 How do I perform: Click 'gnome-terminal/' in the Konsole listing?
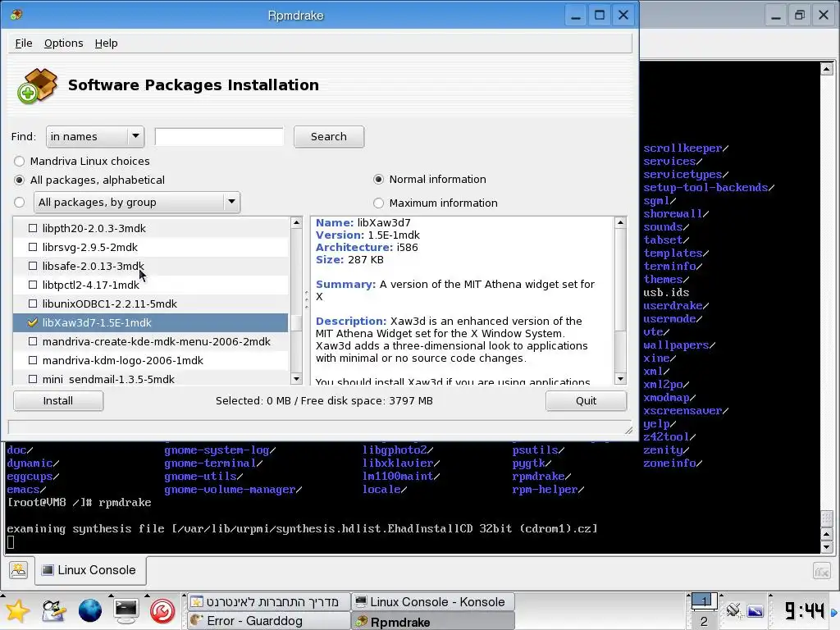(x=213, y=463)
